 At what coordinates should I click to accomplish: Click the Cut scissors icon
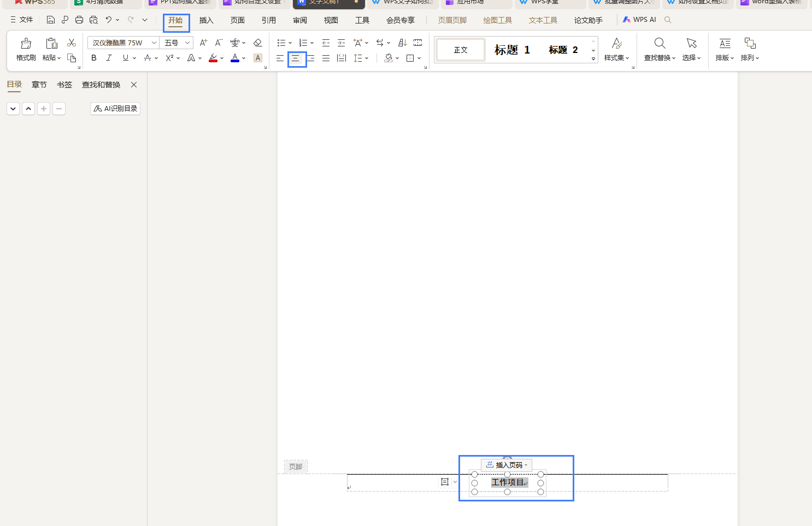point(72,43)
